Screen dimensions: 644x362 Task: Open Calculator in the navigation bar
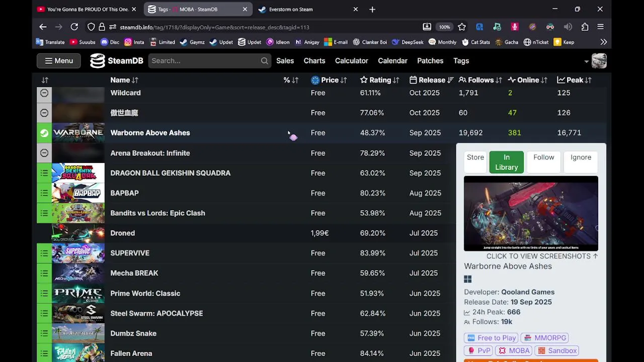pos(352,61)
